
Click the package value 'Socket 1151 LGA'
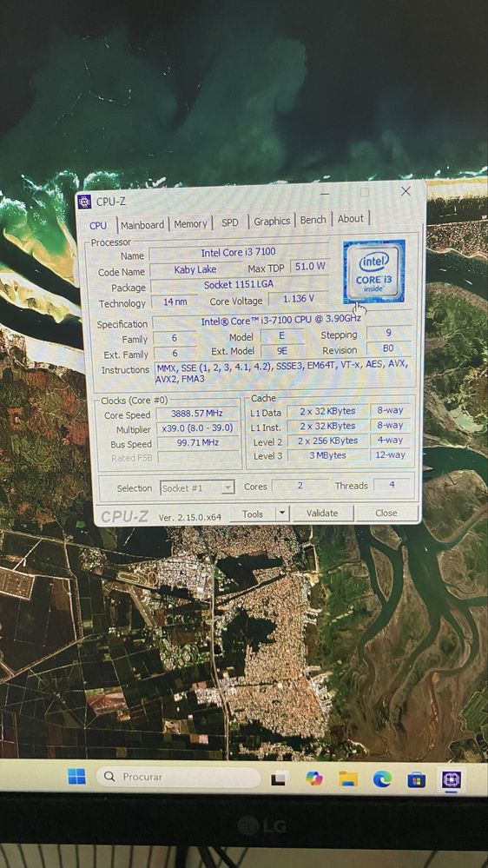239,285
